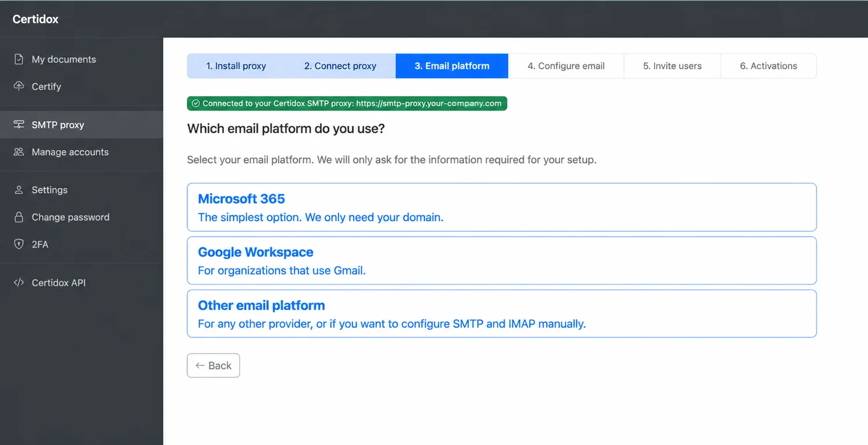Open the 2FA page
868x445 pixels.
pos(82,244)
